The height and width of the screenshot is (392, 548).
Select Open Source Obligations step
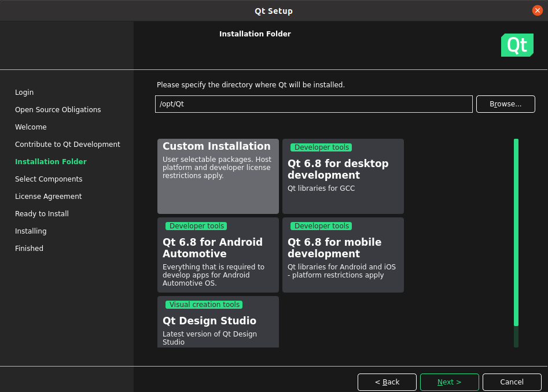pyautogui.click(x=58, y=110)
